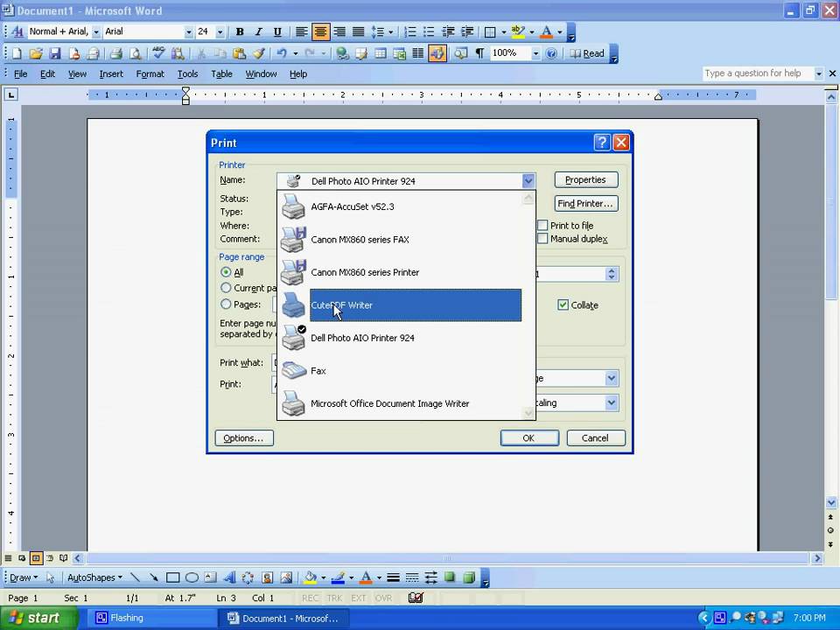Image resolution: width=840 pixels, height=630 pixels.
Task: Decrease indent of paragraph
Action: [448, 32]
